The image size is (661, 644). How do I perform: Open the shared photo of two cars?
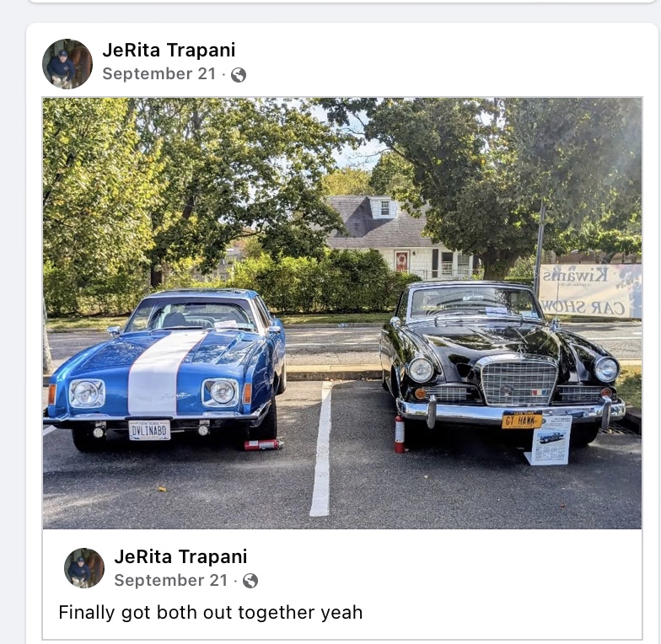pos(342,314)
